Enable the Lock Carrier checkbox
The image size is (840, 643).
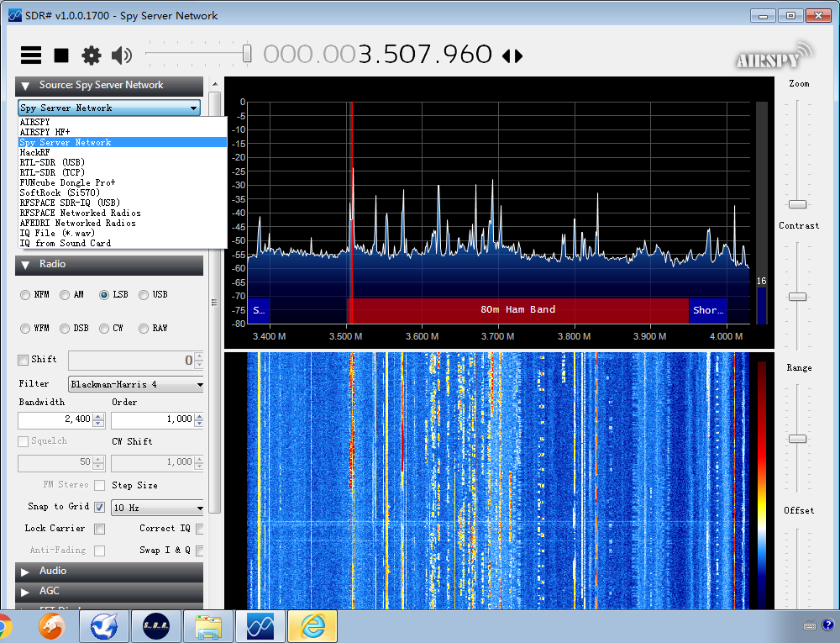(100, 529)
